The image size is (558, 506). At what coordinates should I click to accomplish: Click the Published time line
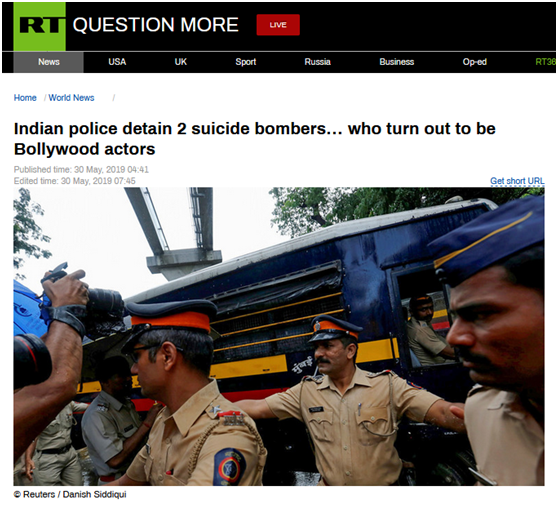coord(81,169)
